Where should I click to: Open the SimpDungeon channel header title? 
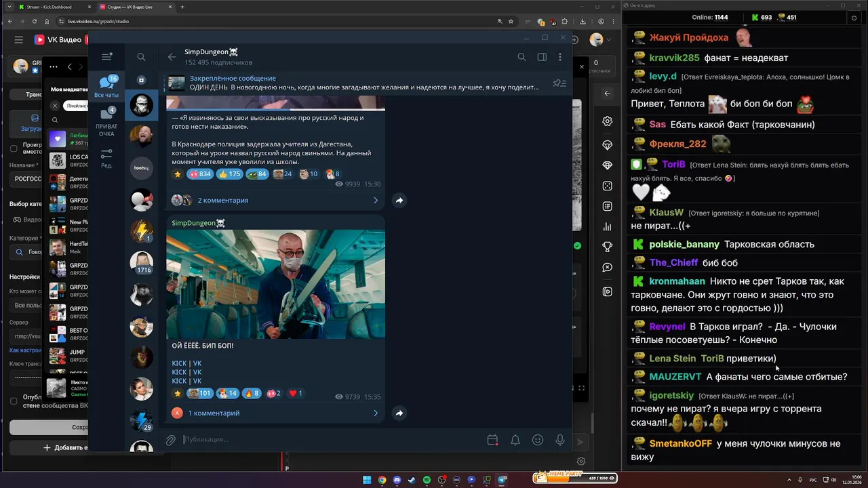tap(212, 52)
